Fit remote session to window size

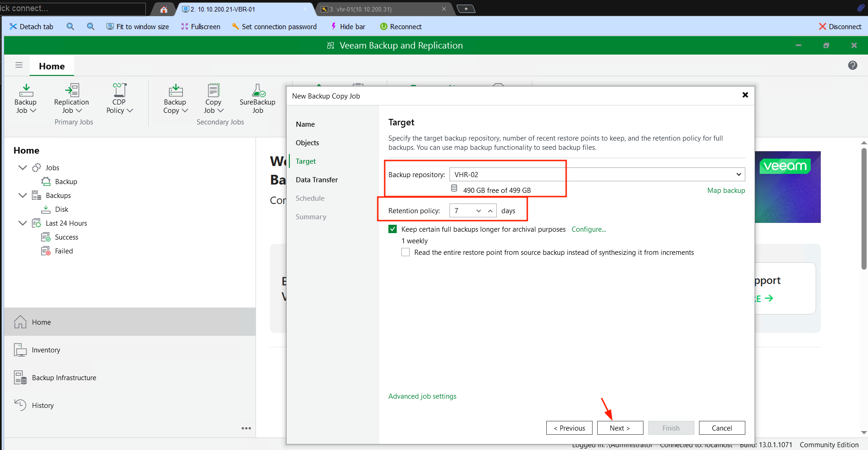(137, 26)
